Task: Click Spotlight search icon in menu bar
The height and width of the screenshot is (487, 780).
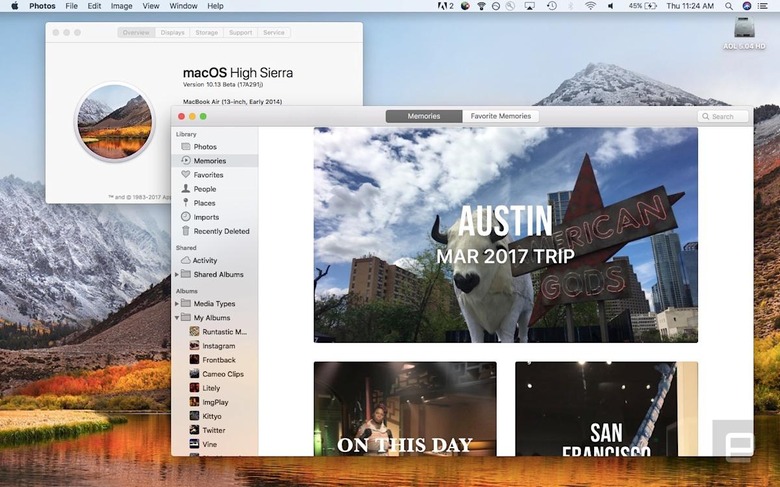Action: tap(728, 6)
